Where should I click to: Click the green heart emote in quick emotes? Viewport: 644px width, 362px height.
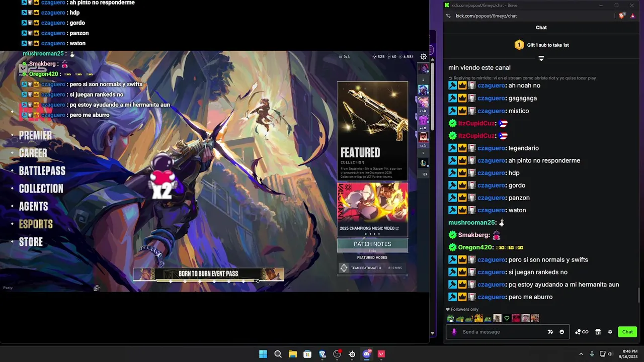[507, 318]
